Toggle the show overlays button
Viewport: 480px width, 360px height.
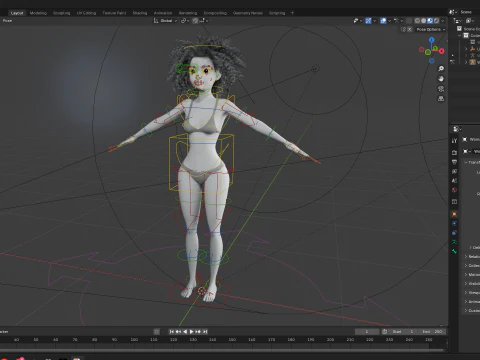pyautogui.click(x=383, y=21)
